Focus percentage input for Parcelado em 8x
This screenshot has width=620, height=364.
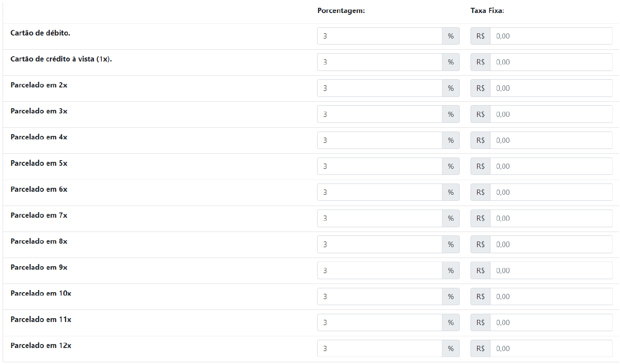coord(380,244)
